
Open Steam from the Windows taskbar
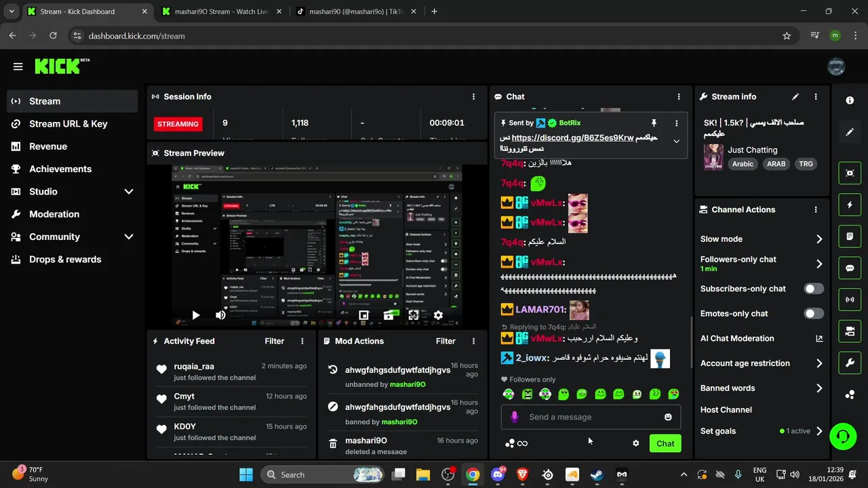[597, 474]
